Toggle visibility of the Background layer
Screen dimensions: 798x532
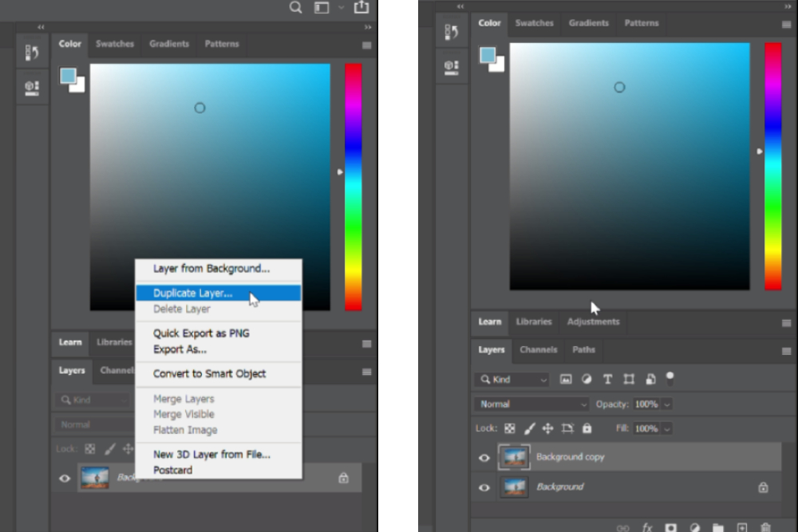[x=484, y=487]
